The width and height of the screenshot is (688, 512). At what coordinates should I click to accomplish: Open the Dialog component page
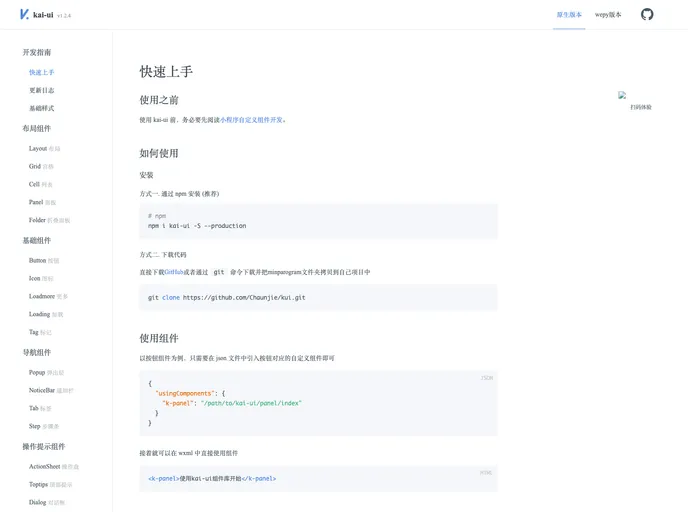pos(47,502)
